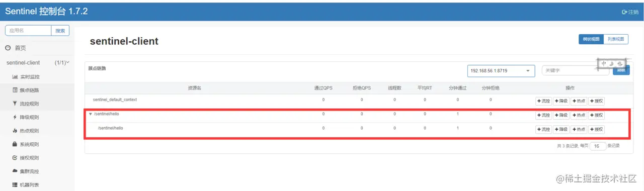644x191 pixels.
Task: Collapse the /sentinel/hello tree node
Action: (91, 114)
